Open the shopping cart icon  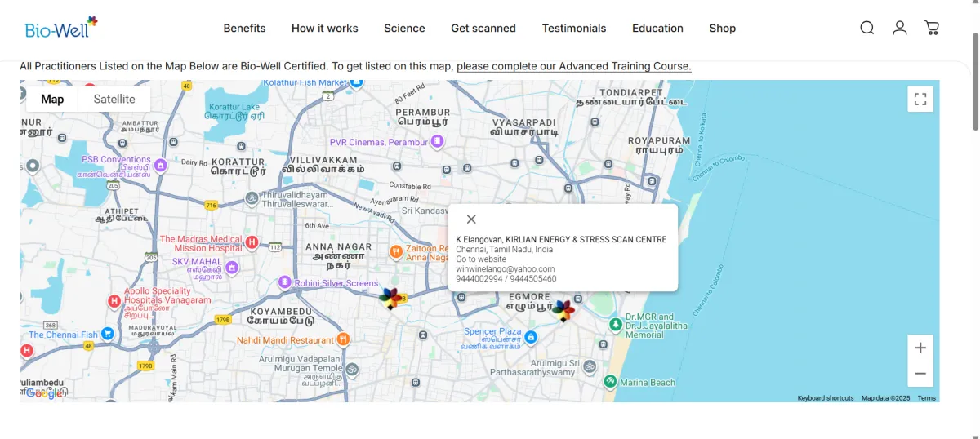click(x=932, y=28)
